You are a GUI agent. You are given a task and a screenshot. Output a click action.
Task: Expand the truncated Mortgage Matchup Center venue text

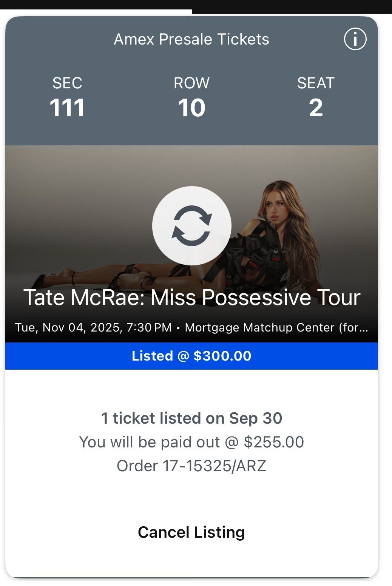[276, 327]
